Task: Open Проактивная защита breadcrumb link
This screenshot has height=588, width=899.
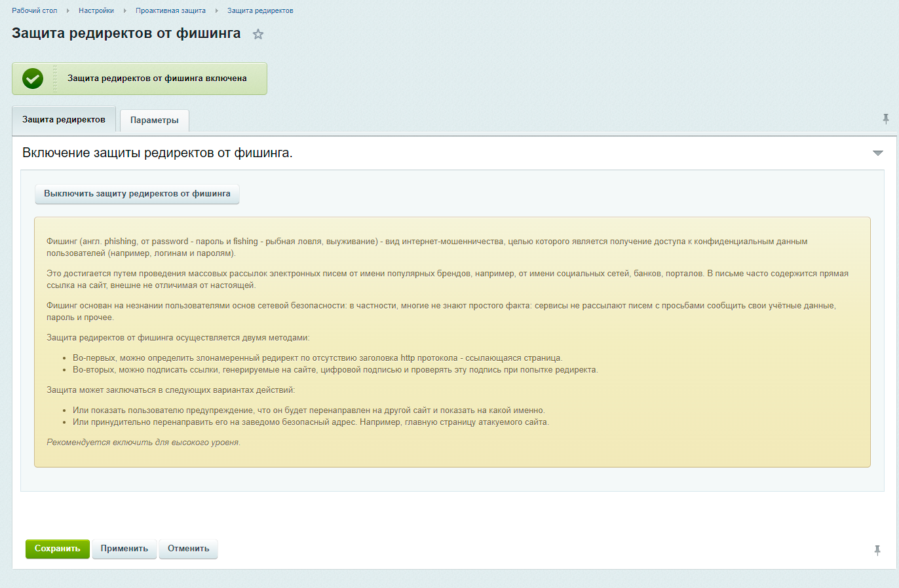Action: (170, 10)
